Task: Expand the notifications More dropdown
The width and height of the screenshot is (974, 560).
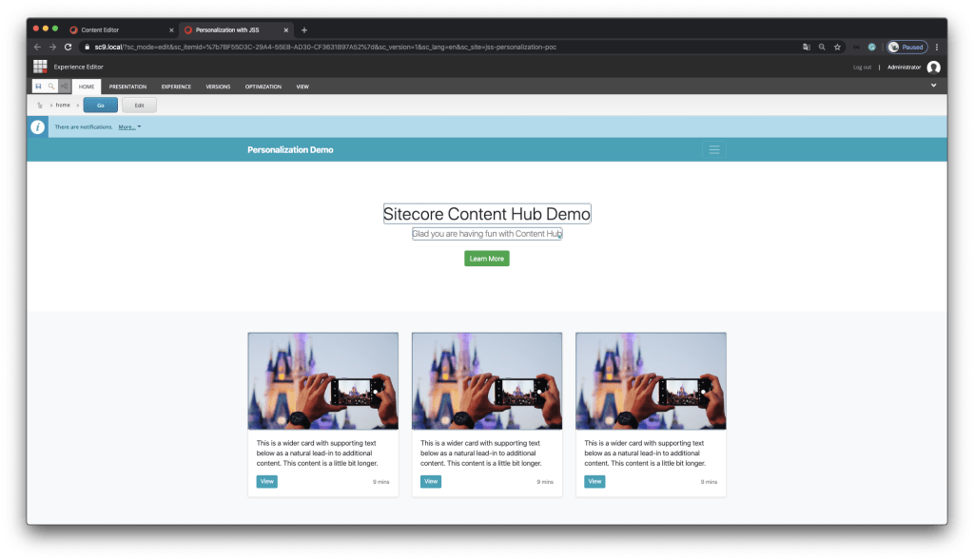Action: pyautogui.click(x=129, y=126)
